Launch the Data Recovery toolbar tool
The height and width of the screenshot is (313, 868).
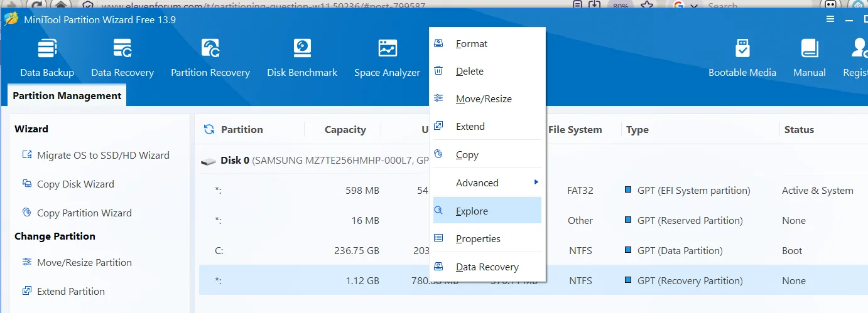pos(122,58)
